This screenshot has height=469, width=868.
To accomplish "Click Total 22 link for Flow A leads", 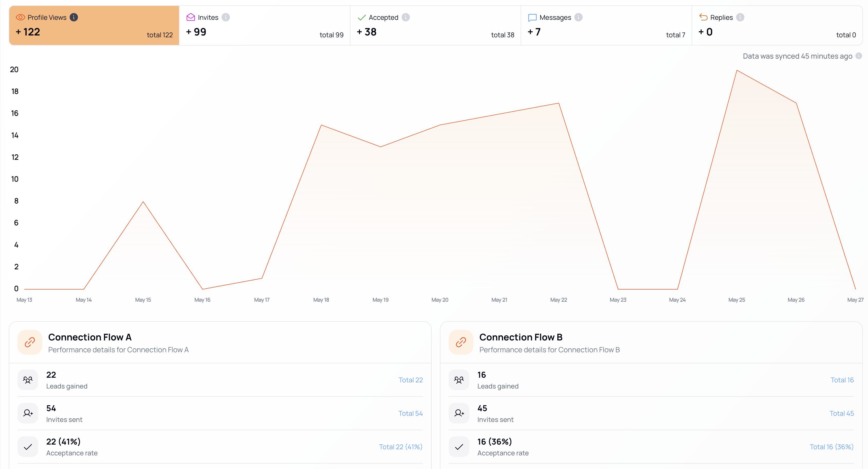I will tap(410, 380).
